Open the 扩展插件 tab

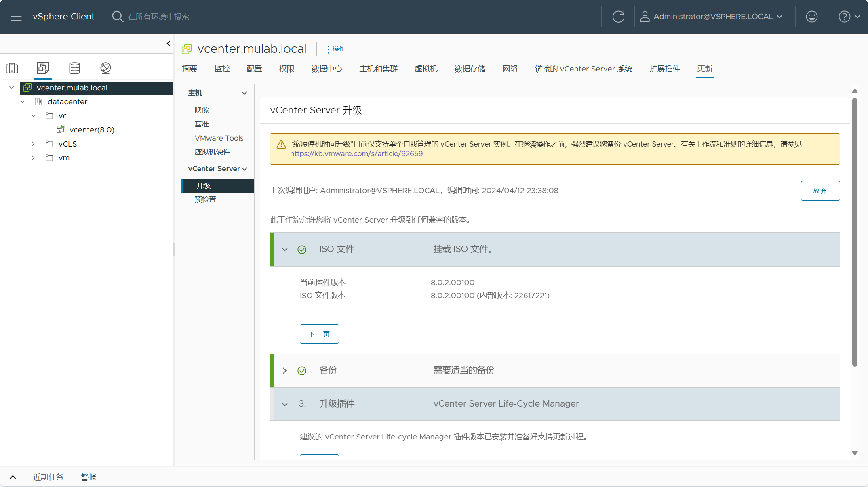(665, 69)
